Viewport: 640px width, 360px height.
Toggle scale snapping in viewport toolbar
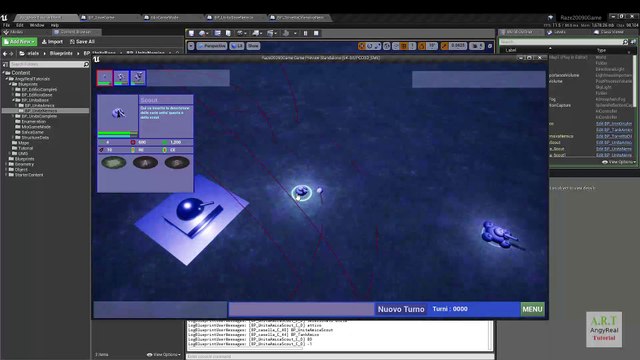tap(444, 46)
